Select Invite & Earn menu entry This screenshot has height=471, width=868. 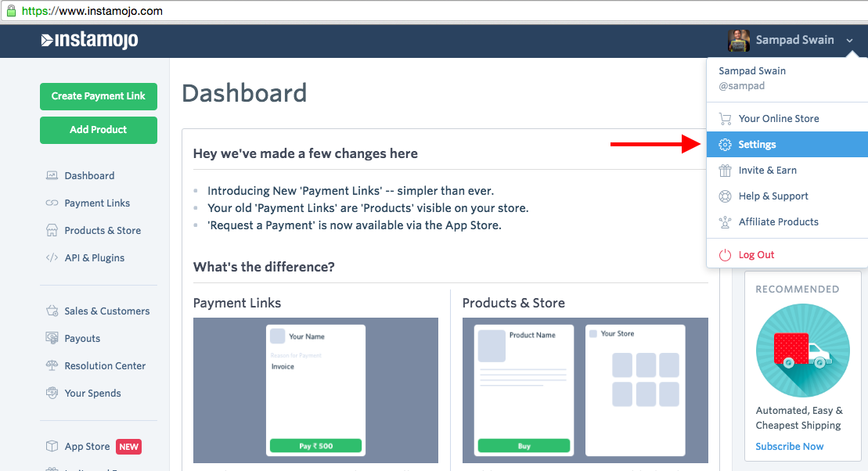click(767, 171)
